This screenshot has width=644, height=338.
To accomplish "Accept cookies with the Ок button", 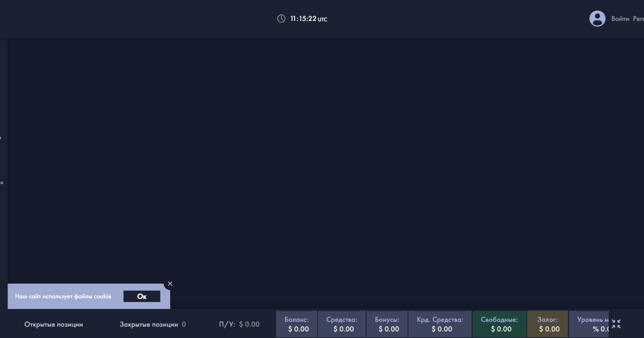I will (142, 296).
